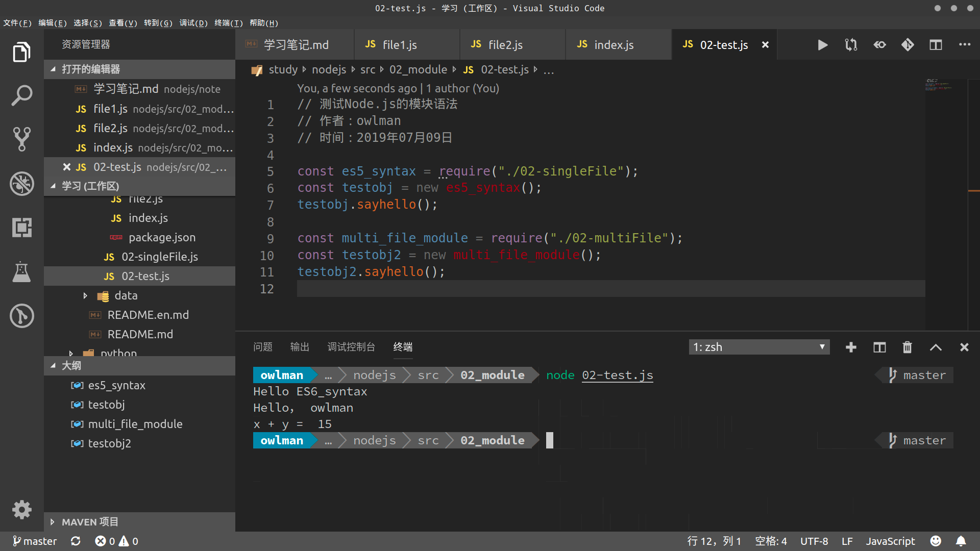Open the 终端(T) menu
The image size is (980, 551).
pos(229,23)
